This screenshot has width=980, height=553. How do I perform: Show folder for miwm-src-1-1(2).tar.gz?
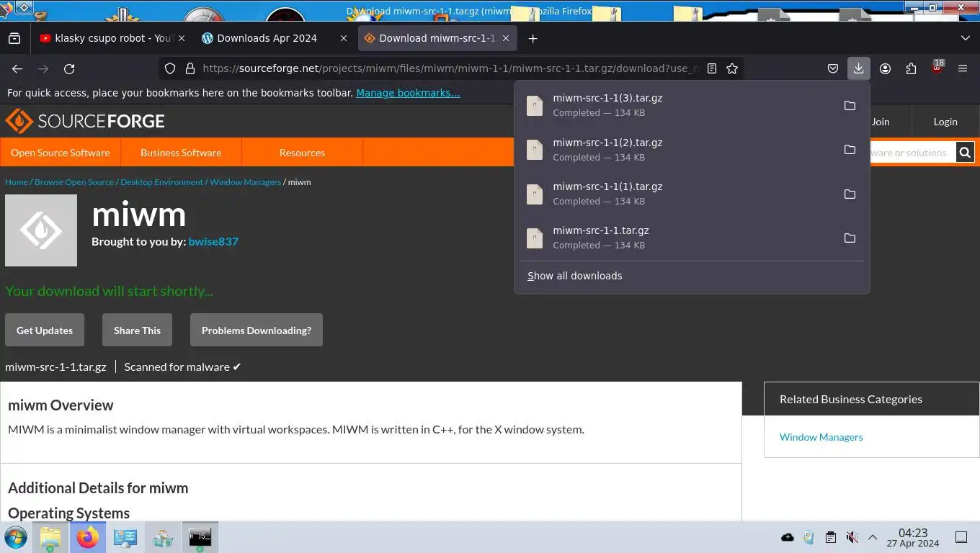(x=850, y=149)
